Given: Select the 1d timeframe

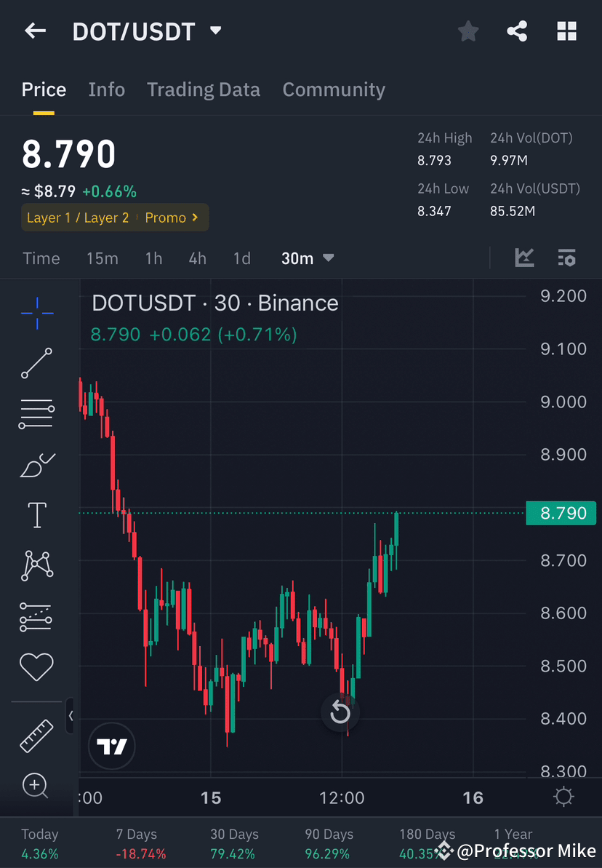Looking at the screenshot, I should coord(241,258).
